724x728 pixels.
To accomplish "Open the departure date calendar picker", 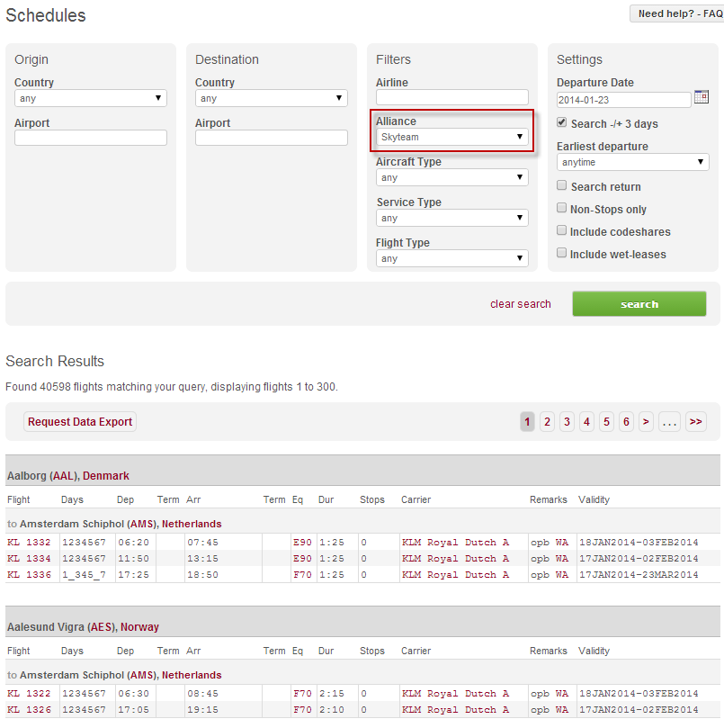I will (702, 97).
